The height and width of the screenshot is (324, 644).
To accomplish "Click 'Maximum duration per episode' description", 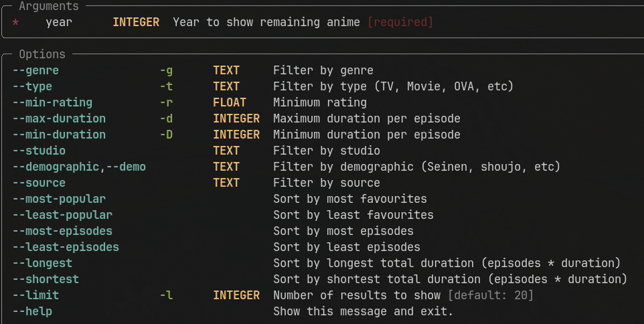I will click(367, 118).
